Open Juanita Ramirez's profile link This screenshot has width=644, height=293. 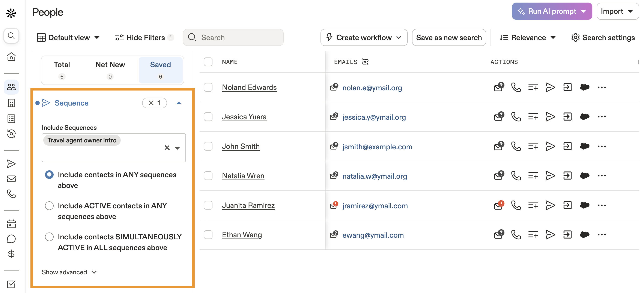[x=248, y=205]
